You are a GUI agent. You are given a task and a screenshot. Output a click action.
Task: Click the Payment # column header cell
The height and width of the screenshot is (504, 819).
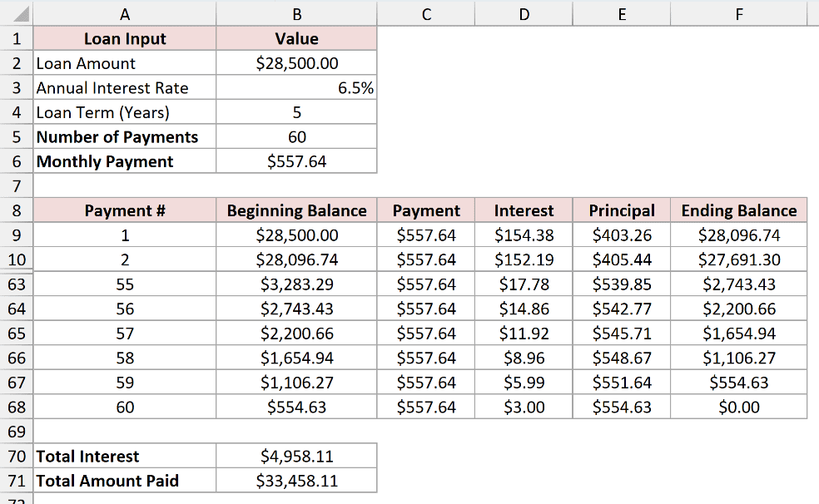pos(124,210)
